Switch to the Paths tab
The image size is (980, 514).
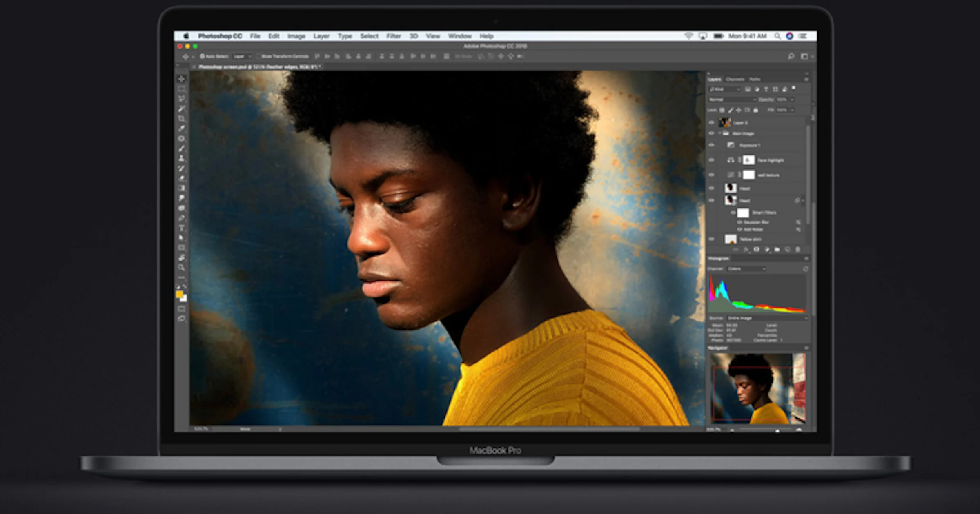[x=755, y=79]
